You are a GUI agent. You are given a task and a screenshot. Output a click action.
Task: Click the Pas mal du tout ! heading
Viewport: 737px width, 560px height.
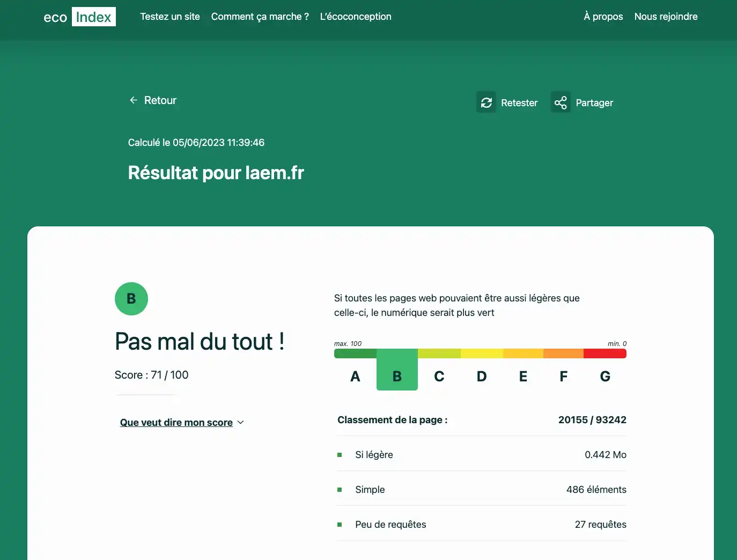click(x=200, y=342)
